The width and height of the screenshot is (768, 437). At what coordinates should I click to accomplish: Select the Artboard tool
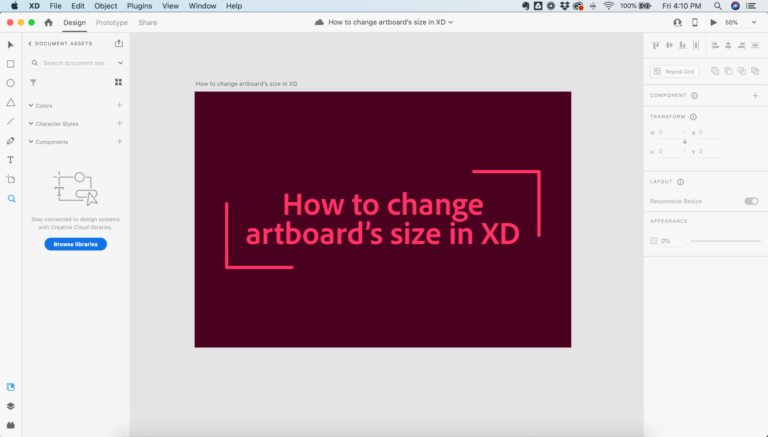[x=10, y=179]
